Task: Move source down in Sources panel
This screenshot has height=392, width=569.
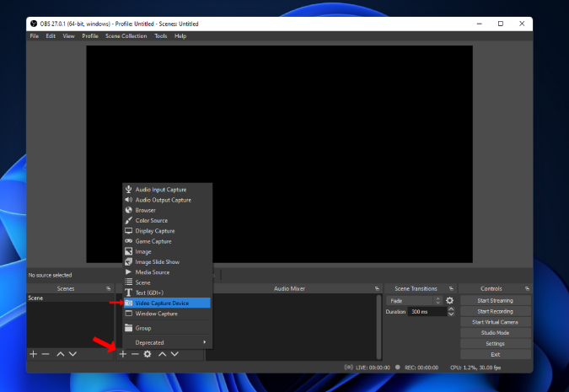Action: (x=174, y=354)
